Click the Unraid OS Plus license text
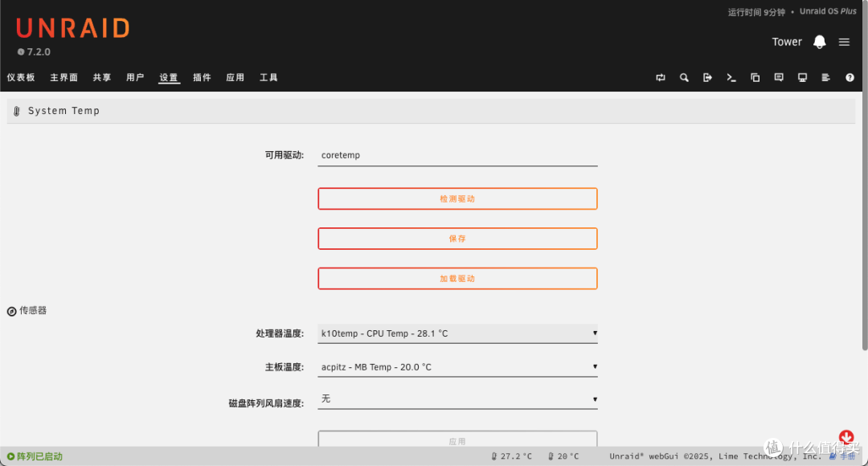This screenshot has width=868, height=466. [828, 11]
